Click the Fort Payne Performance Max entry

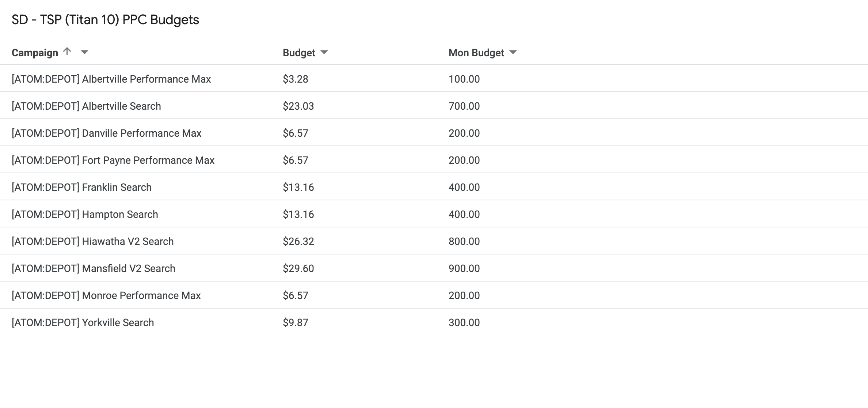coord(113,160)
